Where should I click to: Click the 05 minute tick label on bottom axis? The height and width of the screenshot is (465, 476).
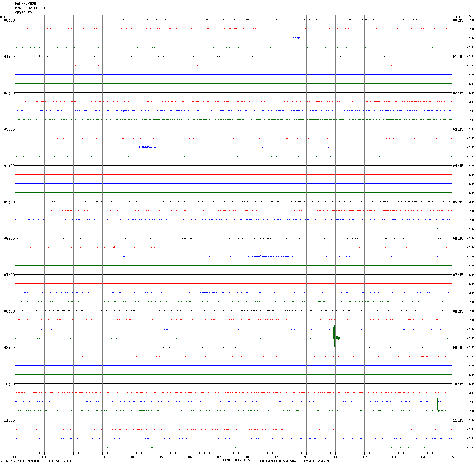tap(161, 457)
